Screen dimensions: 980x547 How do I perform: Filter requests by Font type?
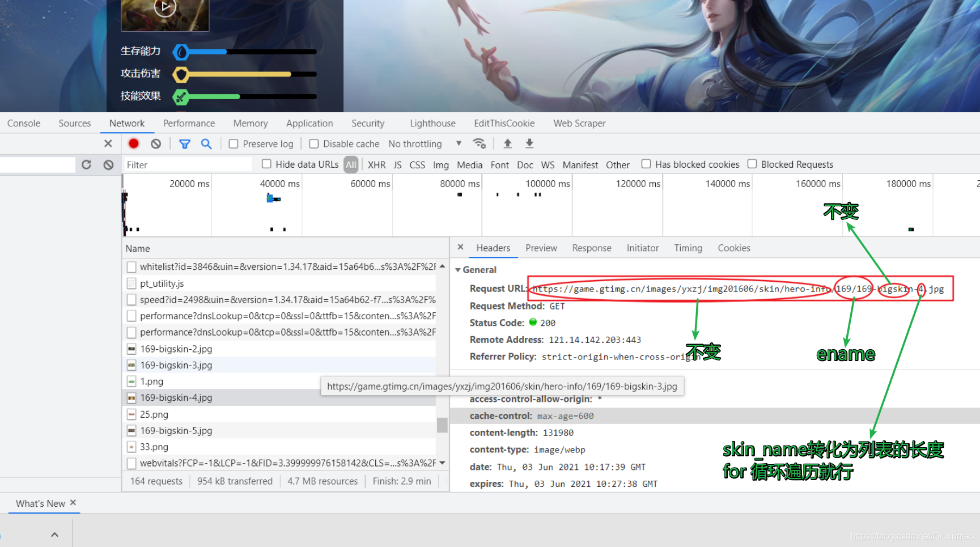(499, 164)
